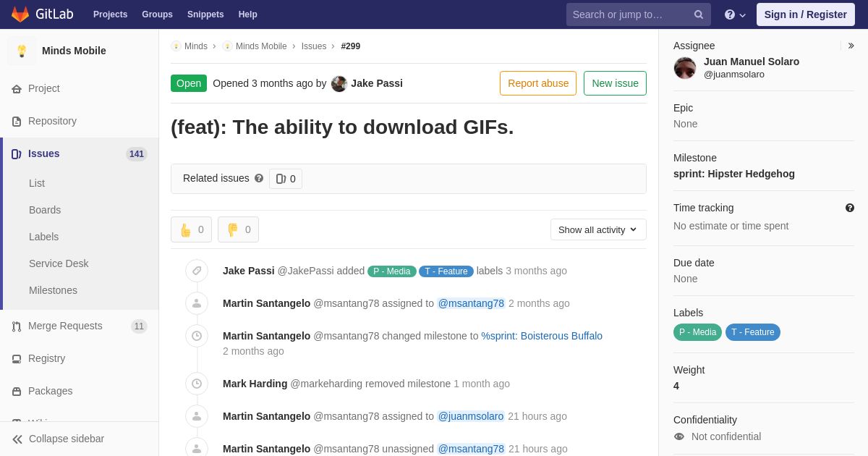The image size is (868, 456).
Task: Click the Related issues help icon
Action: tap(259, 178)
